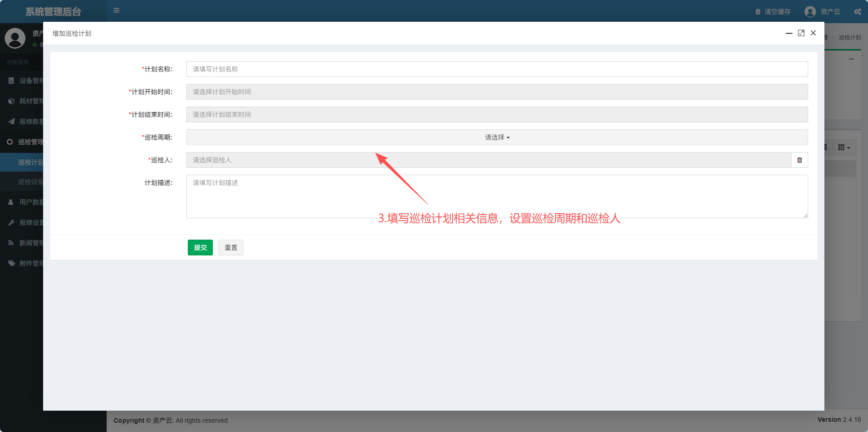Click the 设备管理 sidebar icon

point(11,81)
